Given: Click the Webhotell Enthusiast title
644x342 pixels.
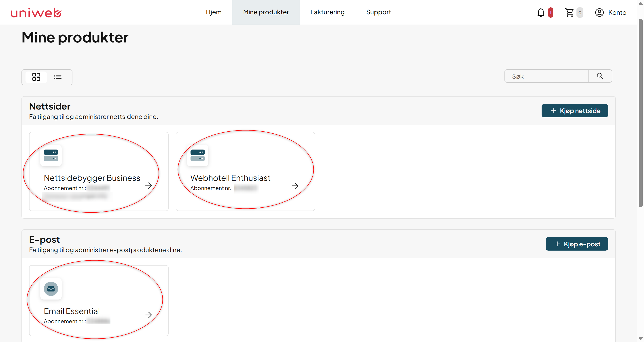Looking at the screenshot, I should pos(230,178).
